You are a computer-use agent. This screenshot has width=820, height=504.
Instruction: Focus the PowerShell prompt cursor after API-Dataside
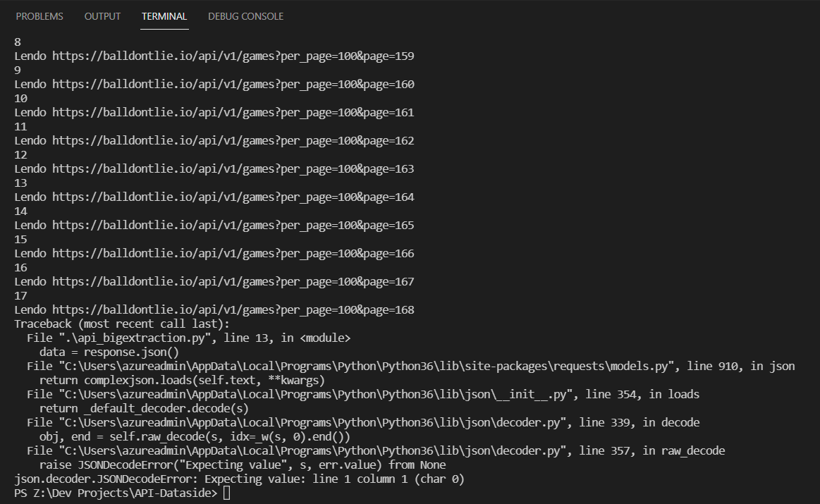(226, 493)
